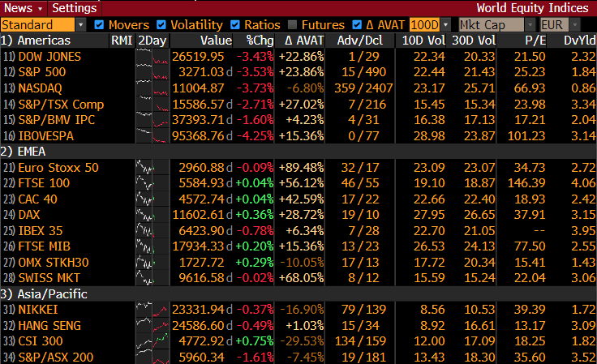This screenshot has height=364, width=597.
Task: View DAX 2Day sparkline chart
Action: click(x=152, y=215)
